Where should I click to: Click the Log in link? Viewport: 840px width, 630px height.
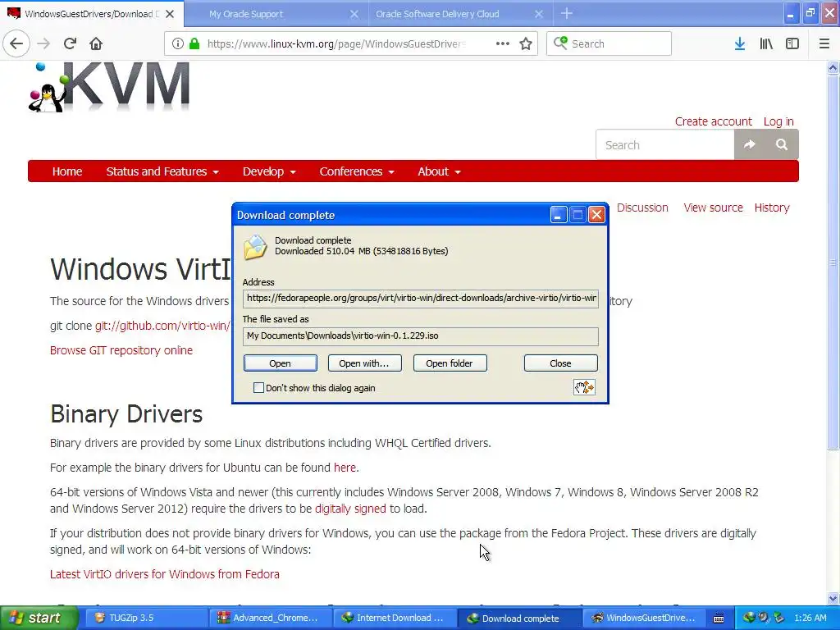point(778,122)
